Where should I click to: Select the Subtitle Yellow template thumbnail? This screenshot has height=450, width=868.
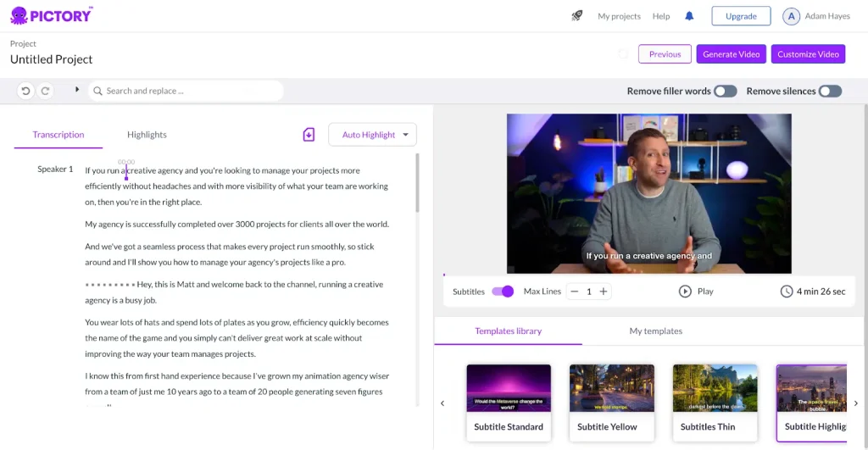(611, 388)
